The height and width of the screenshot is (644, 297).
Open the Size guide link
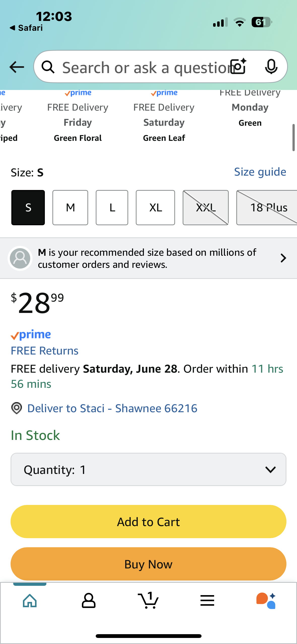260,172
